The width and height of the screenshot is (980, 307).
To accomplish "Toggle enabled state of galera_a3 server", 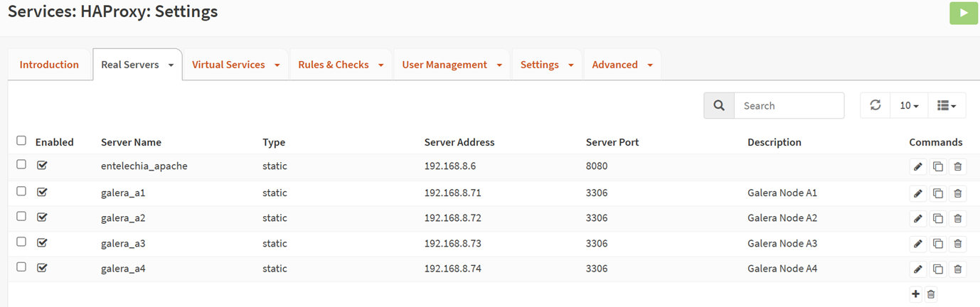I will point(42,242).
